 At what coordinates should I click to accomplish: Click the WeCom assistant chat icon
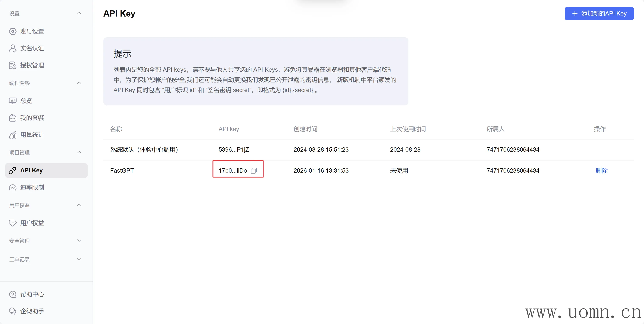tap(12, 311)
